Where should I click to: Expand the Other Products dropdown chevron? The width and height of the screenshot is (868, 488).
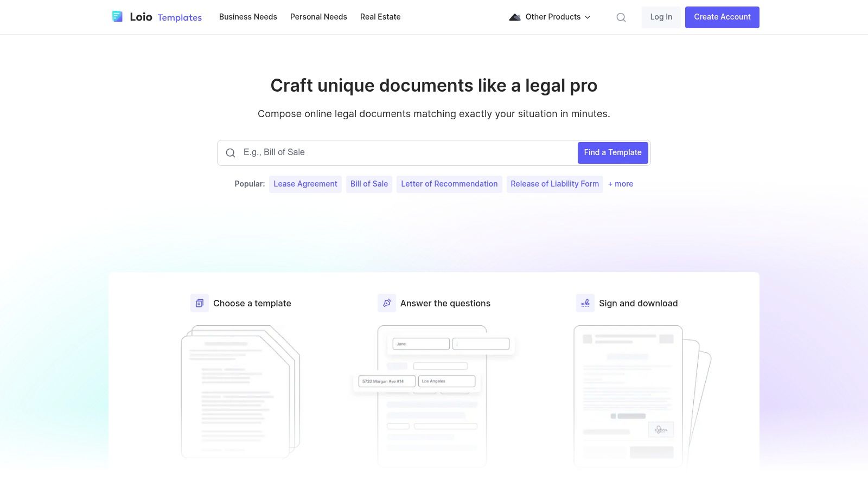588,17
